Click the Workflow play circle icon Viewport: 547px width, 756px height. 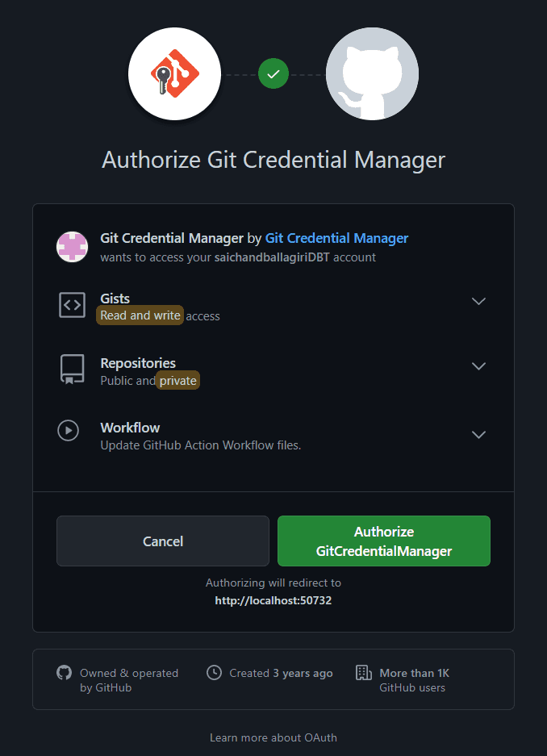[69, 430]
